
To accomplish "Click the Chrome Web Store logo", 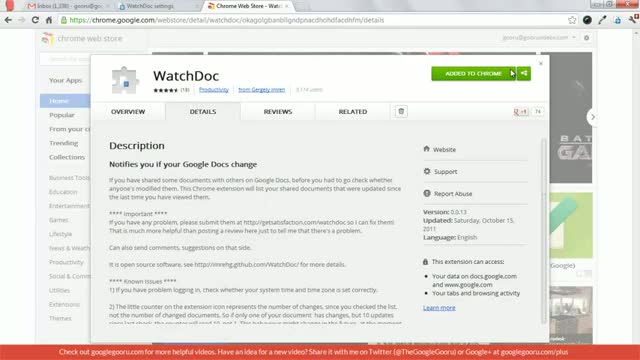I will [x=82, y=38].
